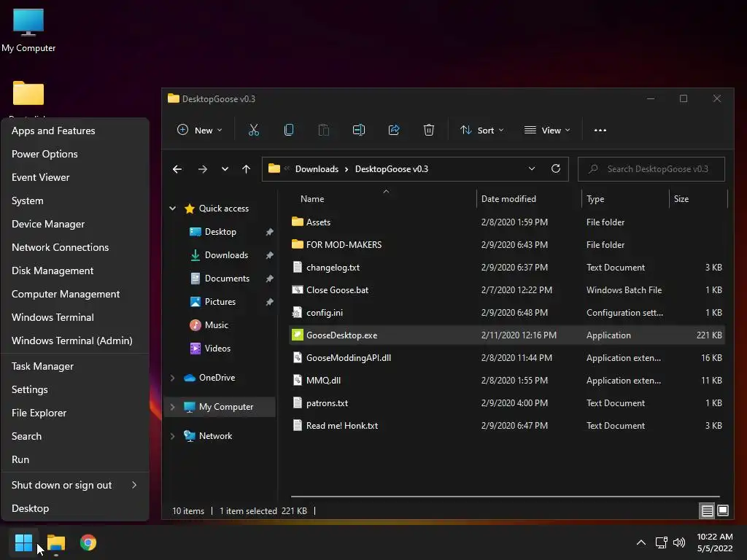The width and height of the screenshot is (747, 560).
Task: Expand the Network tree node
Action: click(172, 436)
